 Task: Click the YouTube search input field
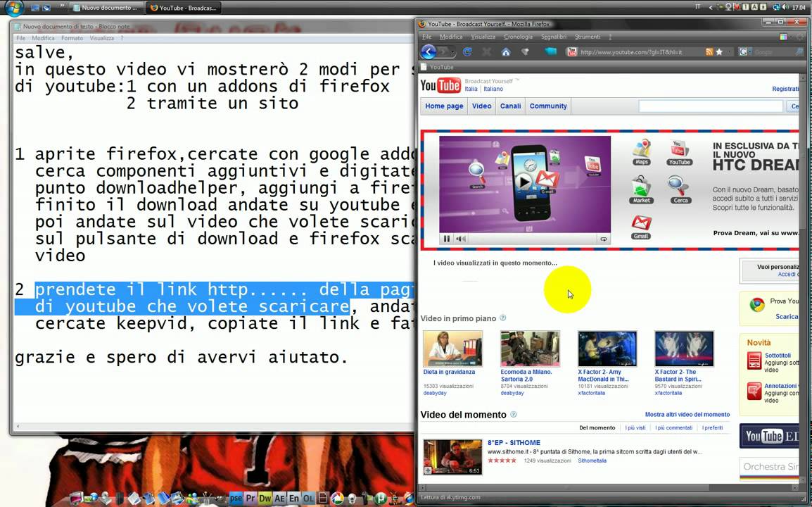pyautogui.click(x=711, y=106)
